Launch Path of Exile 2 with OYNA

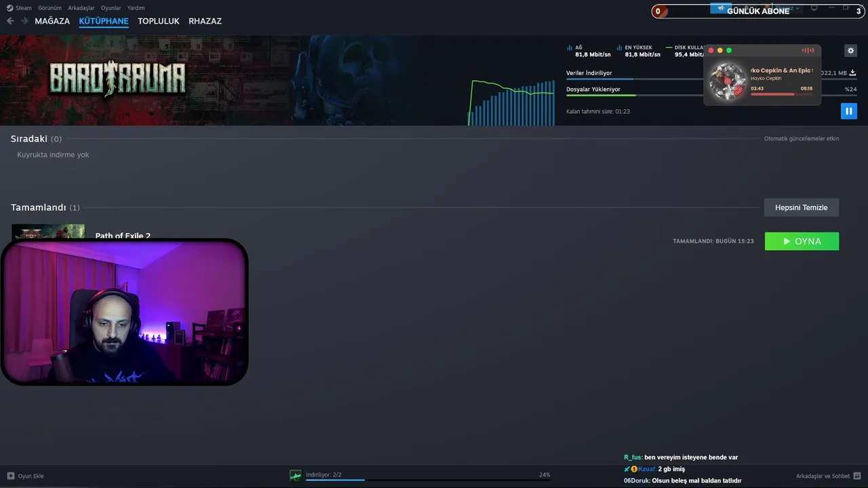coord(802,241)
